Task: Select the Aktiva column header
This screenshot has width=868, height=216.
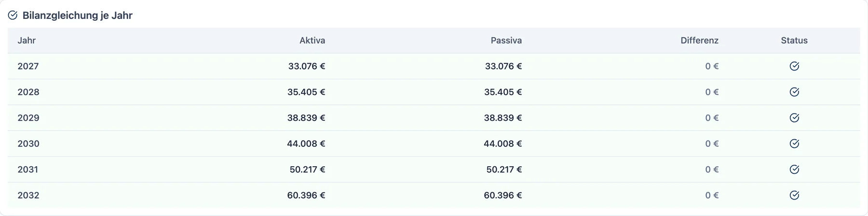Action: click(312, 41)
